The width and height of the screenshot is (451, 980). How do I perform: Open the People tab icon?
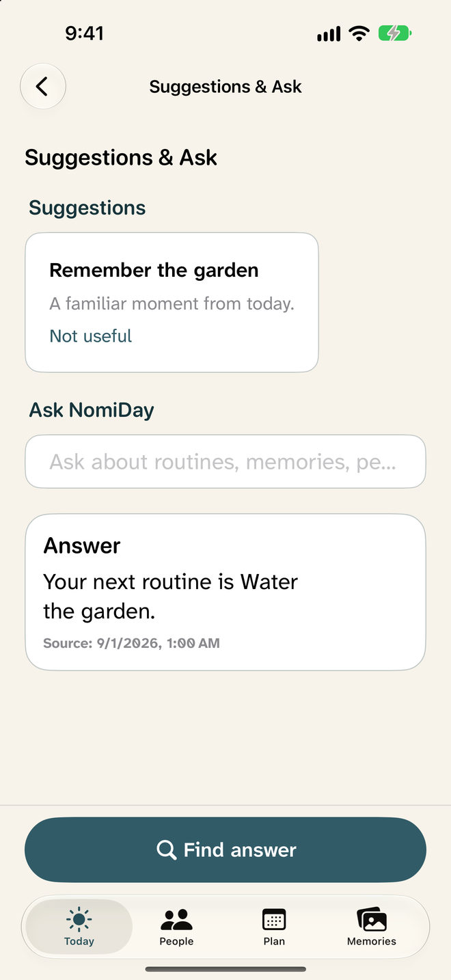click(177, 920)
